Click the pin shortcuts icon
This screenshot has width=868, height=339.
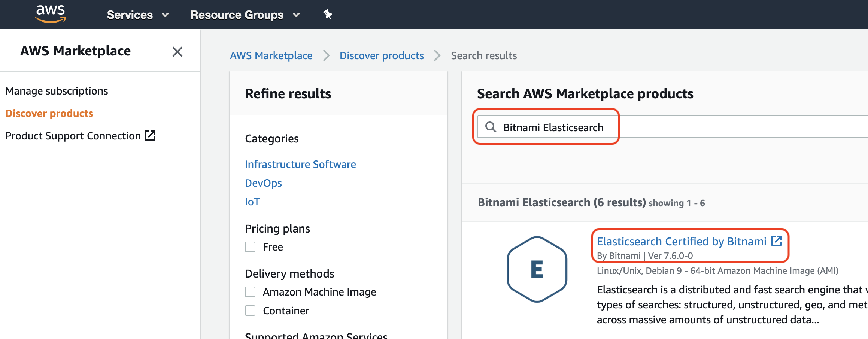(x=328, y=15)
